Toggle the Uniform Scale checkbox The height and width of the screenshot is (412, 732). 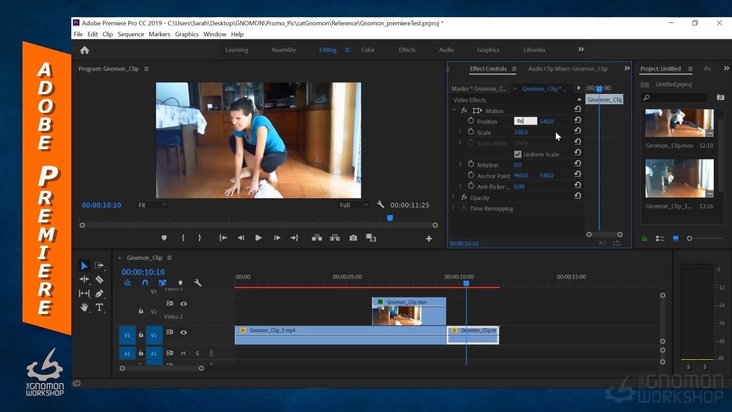(x=517, y=154)
